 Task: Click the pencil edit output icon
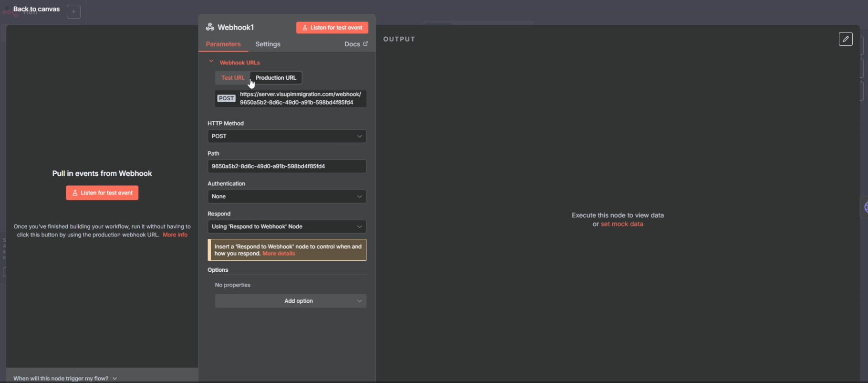(846, 39)
